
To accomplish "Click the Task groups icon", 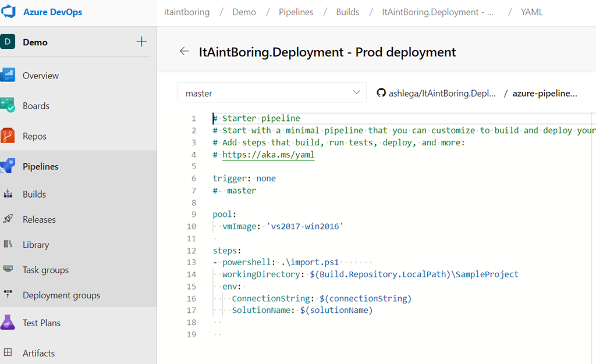I will click(8, 269).
